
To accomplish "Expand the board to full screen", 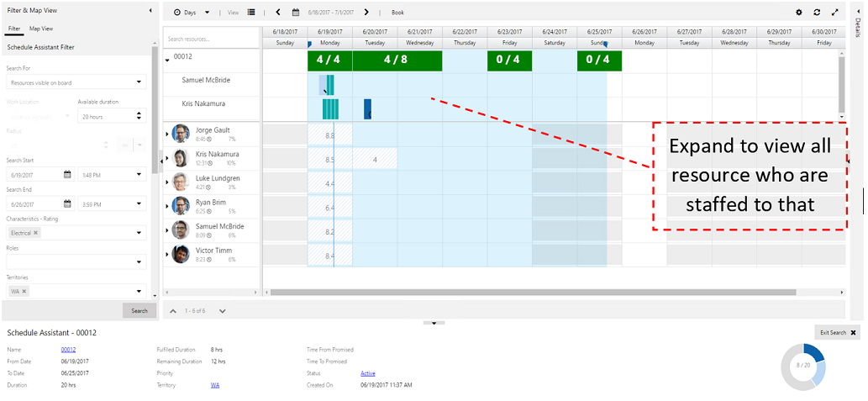I will point(834,13).
